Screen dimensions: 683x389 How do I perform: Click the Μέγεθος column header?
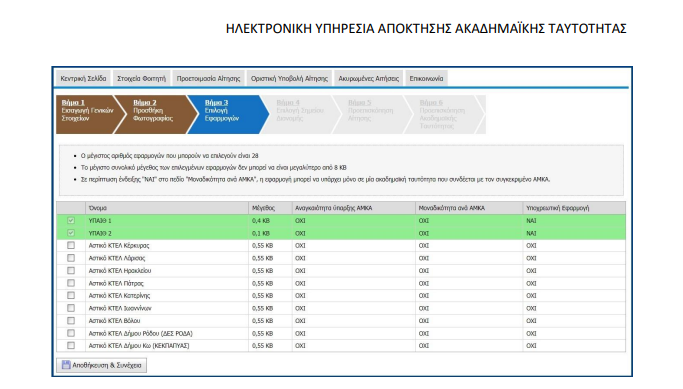click(x=270, y=208)
